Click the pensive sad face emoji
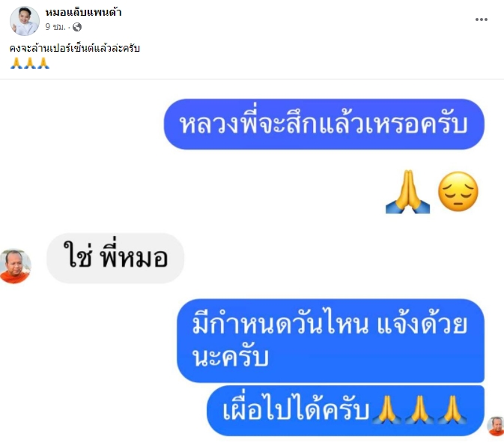The width and height of the screenshot is (504, 443). [x=458, y=192]
